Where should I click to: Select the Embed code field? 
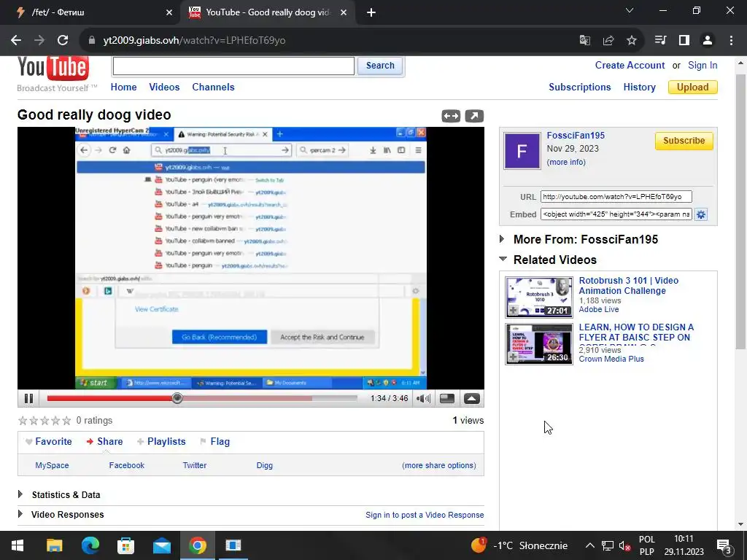(x=616, y=214)
